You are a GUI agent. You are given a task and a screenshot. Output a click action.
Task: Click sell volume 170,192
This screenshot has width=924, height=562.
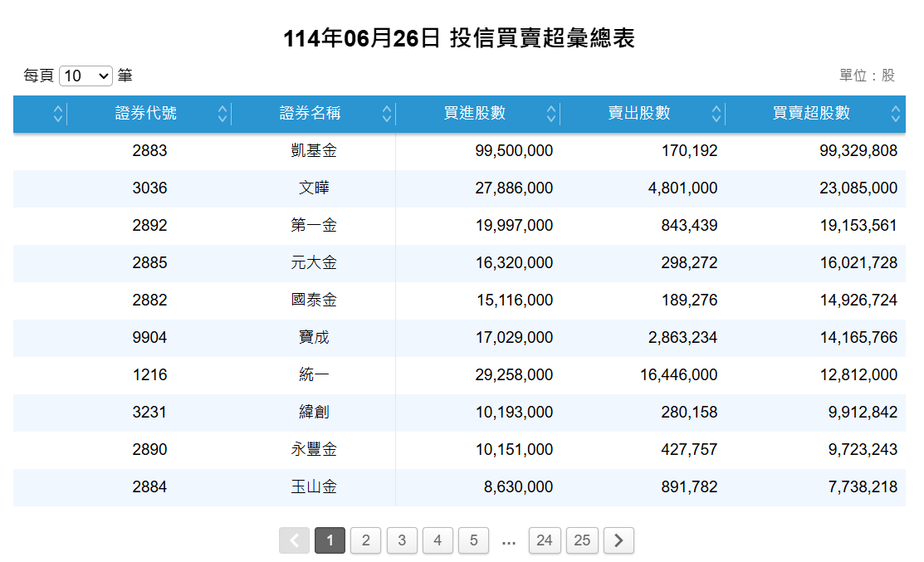(x=689, y=151)
